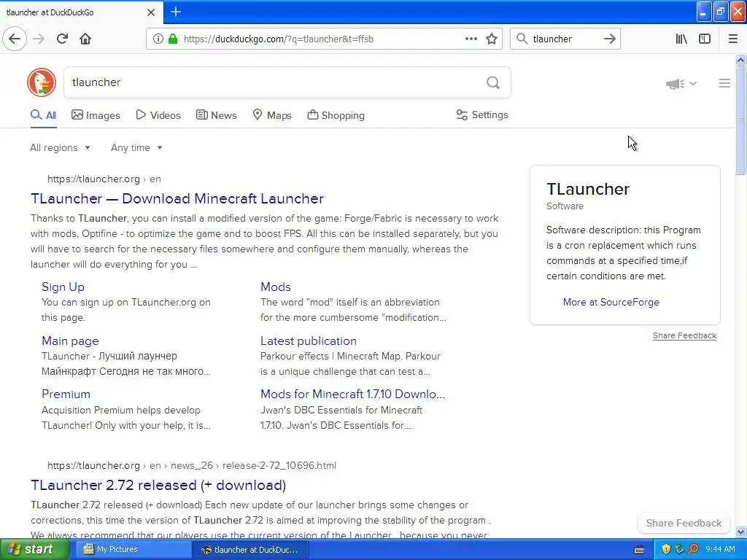Switch to Maps results tab
The height and width of the screenshot is (560, 747).
tap(272, 115)
